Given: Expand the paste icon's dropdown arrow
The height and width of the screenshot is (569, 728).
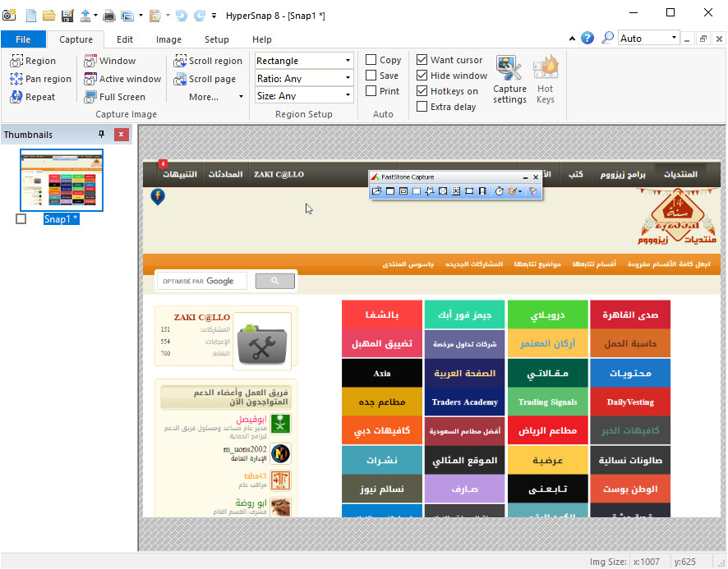Looking at the screenshot, I should tap(168, 16).
